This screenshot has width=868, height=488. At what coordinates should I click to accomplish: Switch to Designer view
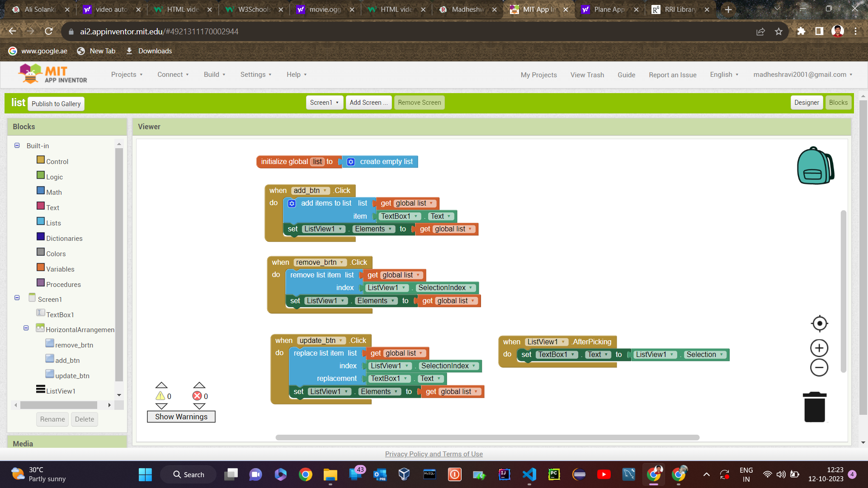click(x=807, y=102)
